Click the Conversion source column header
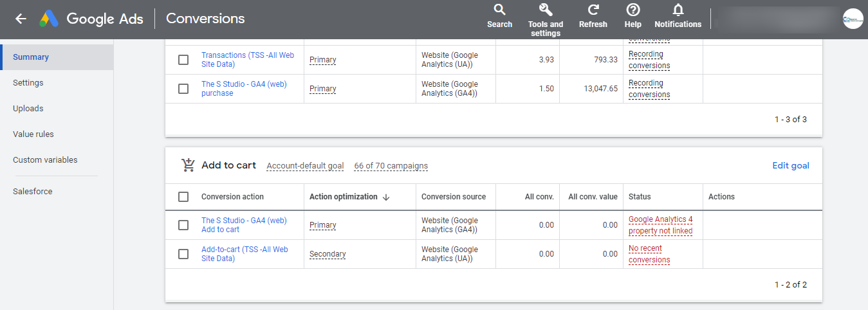The height and width of the screenshot is (310, 868). (454, 197)
